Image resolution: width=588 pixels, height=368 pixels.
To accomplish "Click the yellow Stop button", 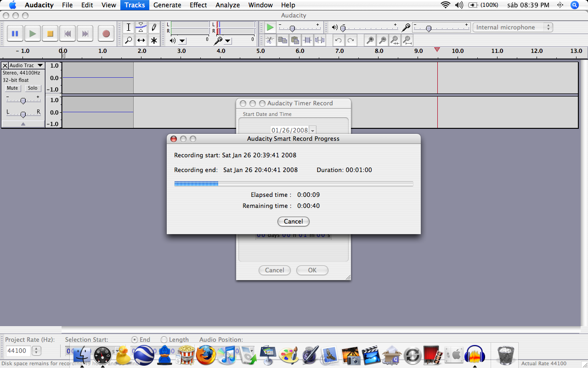I will 50,34.
